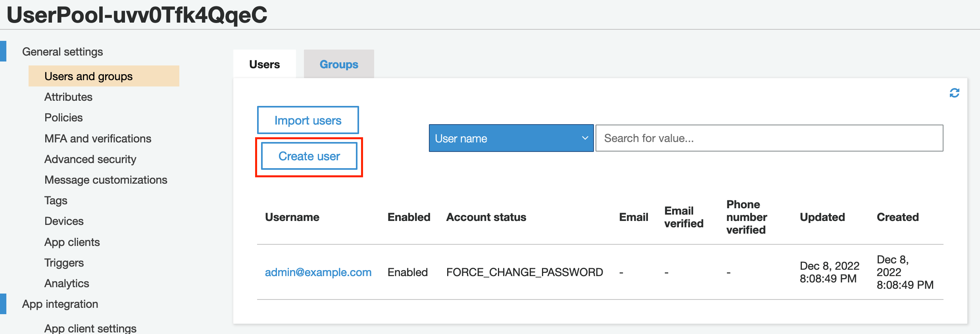The height and width of the screenshot is (334, 980).
Task: Open Attributes in the sidebar
Action: (68, 97)
